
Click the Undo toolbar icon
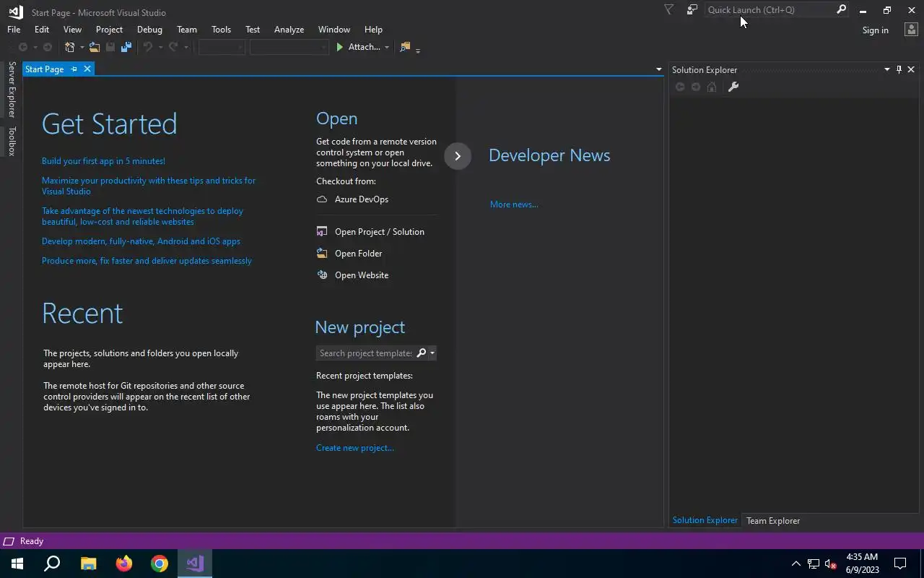coord(147,47)
